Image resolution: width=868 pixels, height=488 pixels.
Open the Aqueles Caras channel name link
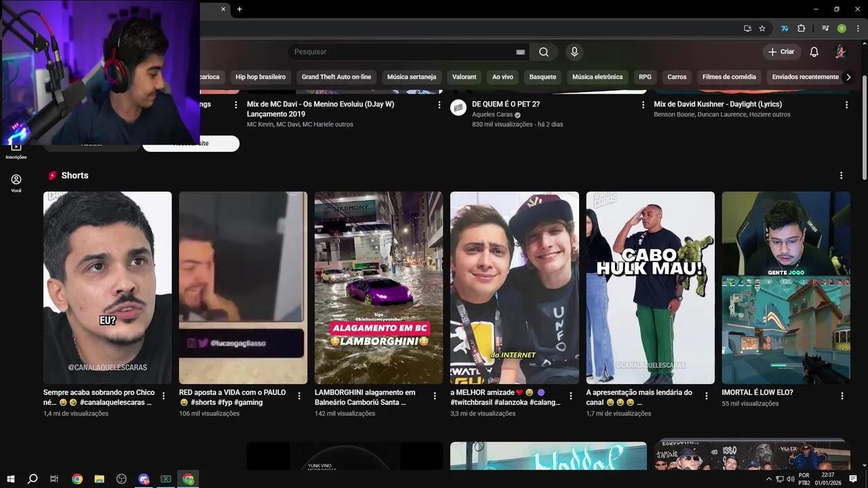pos(492,115)
